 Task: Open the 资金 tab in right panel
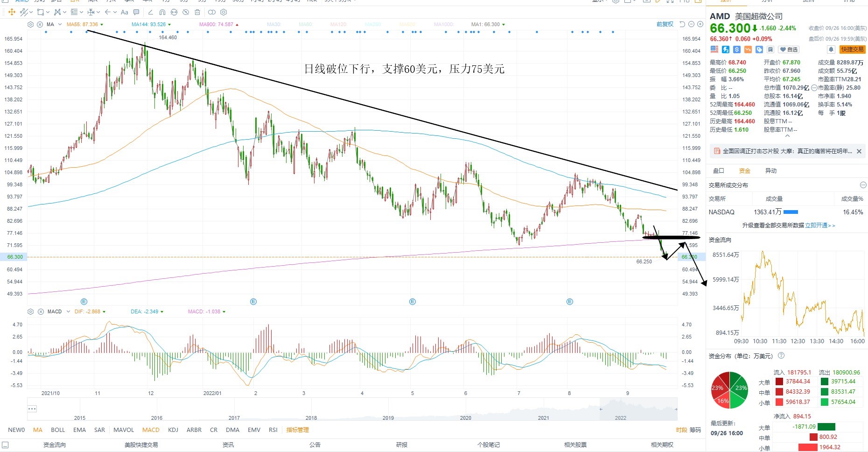[x=745, y=171]
